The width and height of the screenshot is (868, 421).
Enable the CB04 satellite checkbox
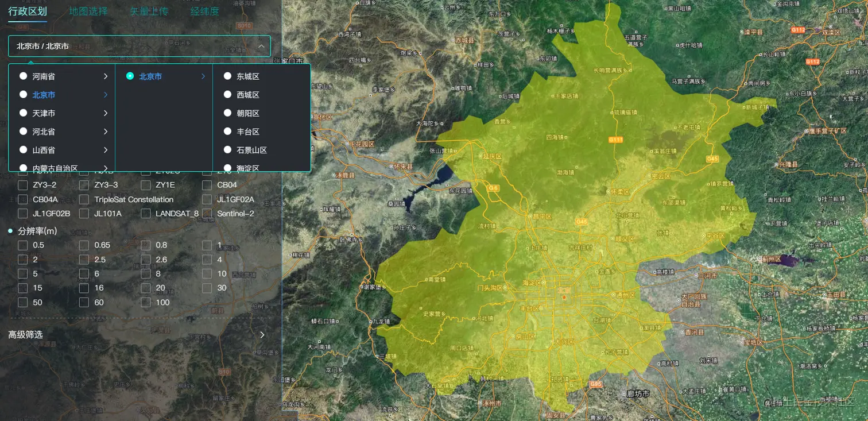pyautogui.click(x=207, y=185)
